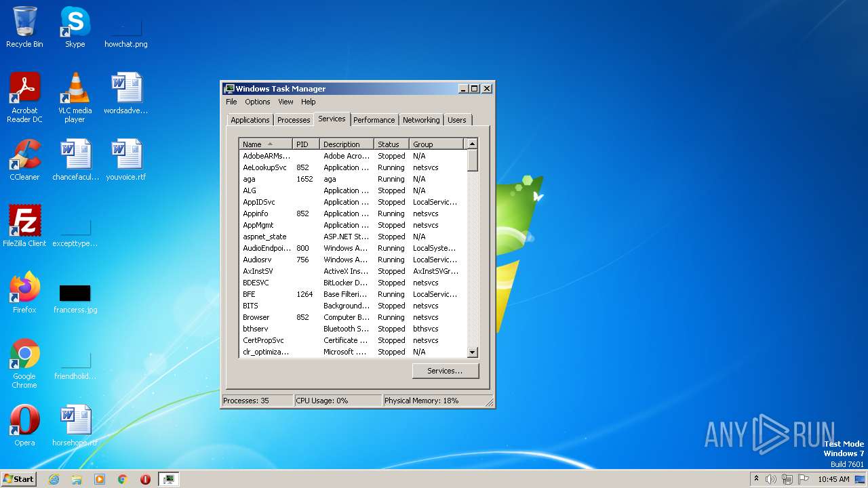Select the Audiosrv service row
This screenshot has height=488, width=868.
(x=353, y=260)
